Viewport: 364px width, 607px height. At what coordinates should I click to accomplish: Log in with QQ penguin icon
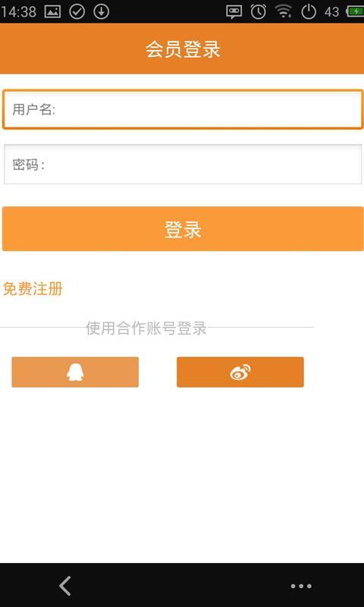(75, 372)
